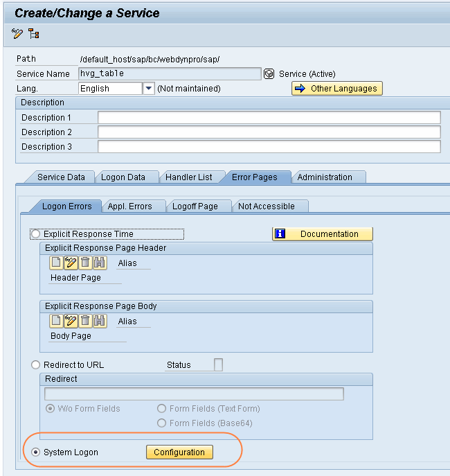450x476 pixels.
Task: Choose the System Logon radio button
Action: coord(36,452)
